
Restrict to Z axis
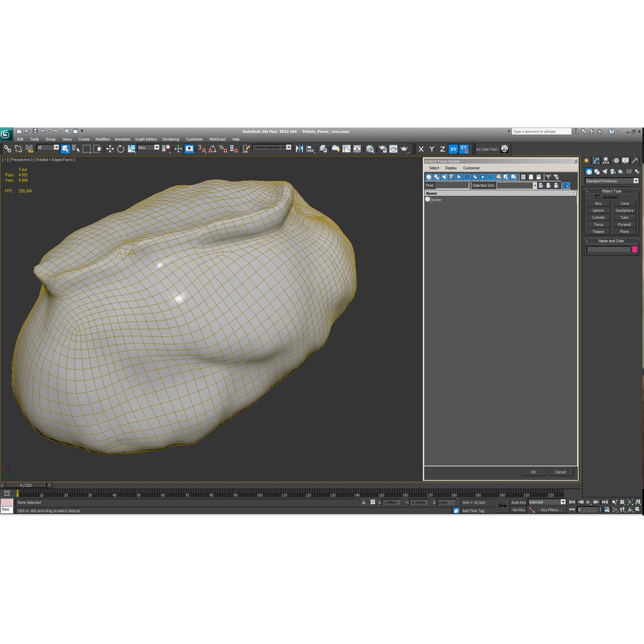coord(442,149)
